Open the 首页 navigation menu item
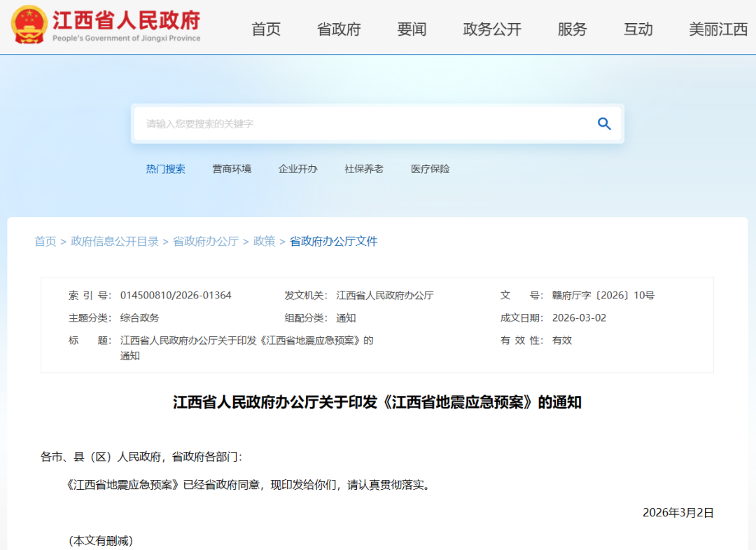The height and width of the screenshot is (550, 756). click(265, 29)
